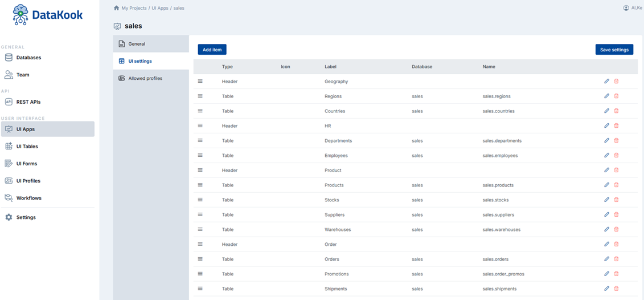The image size is (644, 300).
Task: Click the Save settings button
Action: 614,50
